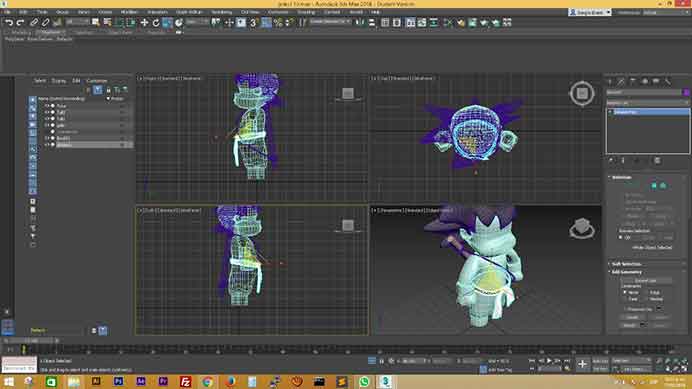Open Photoshop from the taskbar
692x389 pixels.
(x=118, y=381)
